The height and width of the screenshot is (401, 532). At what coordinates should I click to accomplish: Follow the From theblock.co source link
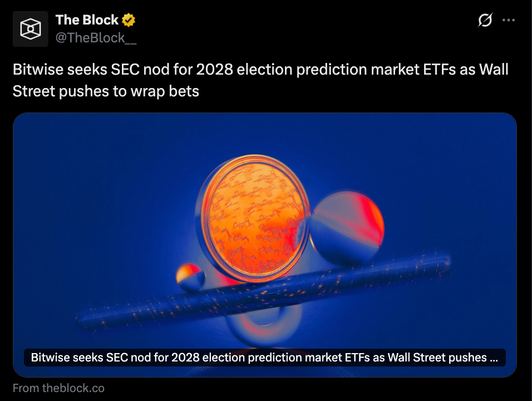(58, 388)
